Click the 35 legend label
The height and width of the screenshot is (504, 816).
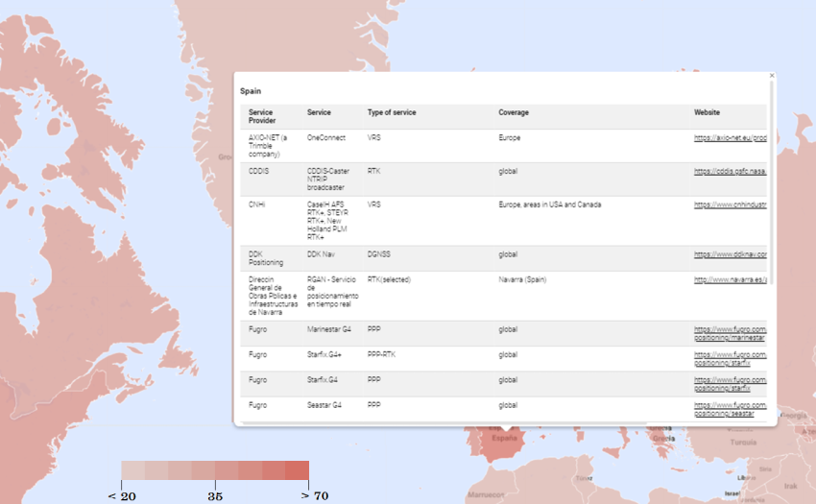[x=215, y=496]
